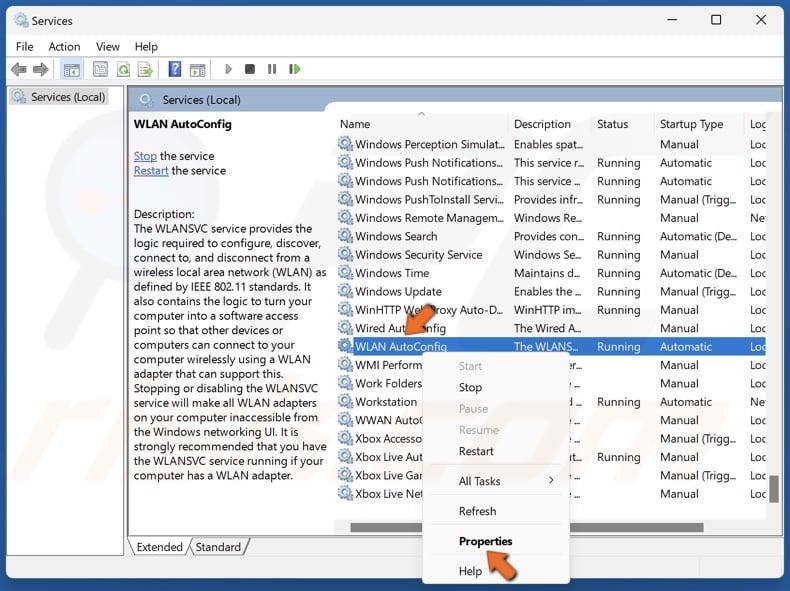Screen dimensions: 790x591
Task: Select the Windows PushToInstall Servi... row
Action: pyautogui.click(x=551, y=200)
